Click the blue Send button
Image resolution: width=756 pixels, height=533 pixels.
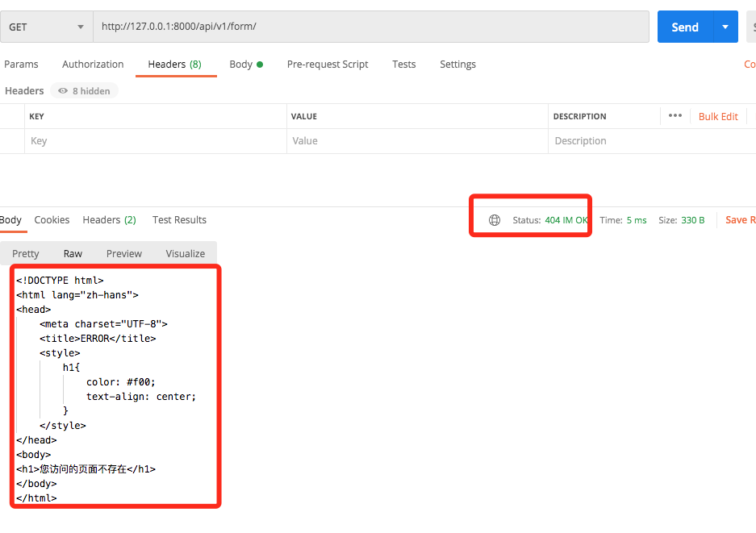click(x=684, y=27)
